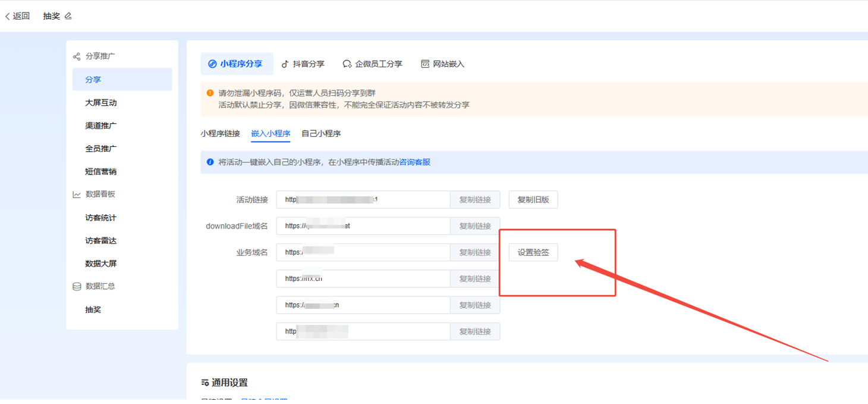The image size is (868, 404).
Task: Click the pencil edit icon beside 抽奖 title
Action: pos(68,16)
